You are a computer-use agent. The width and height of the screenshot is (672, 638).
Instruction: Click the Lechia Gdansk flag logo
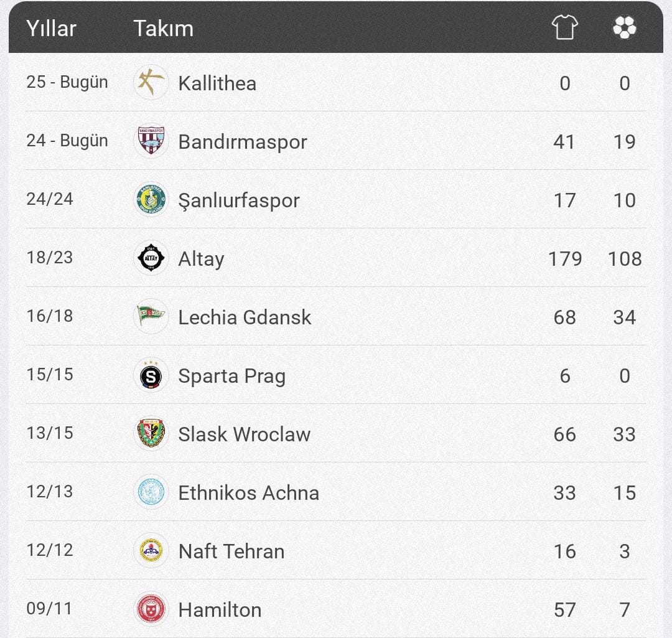tap(151, 316)
